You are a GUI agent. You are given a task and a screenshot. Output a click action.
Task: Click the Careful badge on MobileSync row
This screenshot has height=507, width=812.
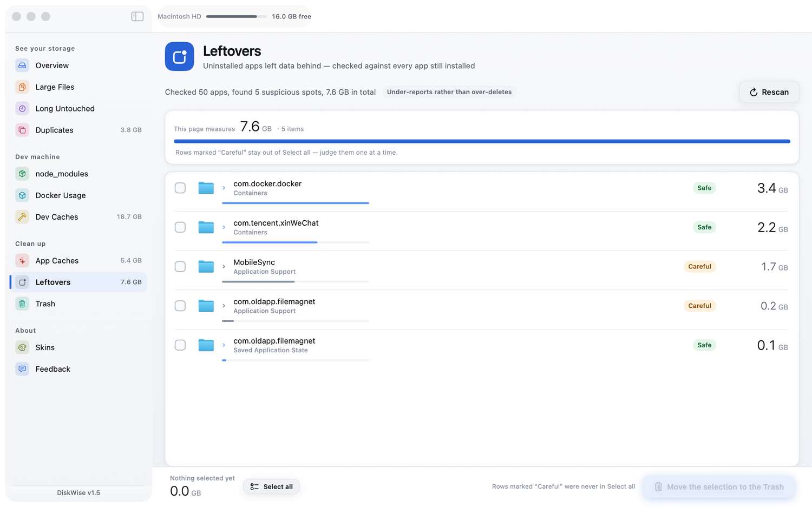[699, 266]
